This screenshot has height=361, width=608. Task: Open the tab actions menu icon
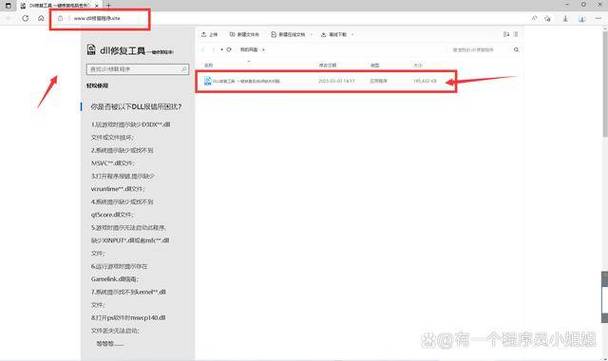(8, 5)
